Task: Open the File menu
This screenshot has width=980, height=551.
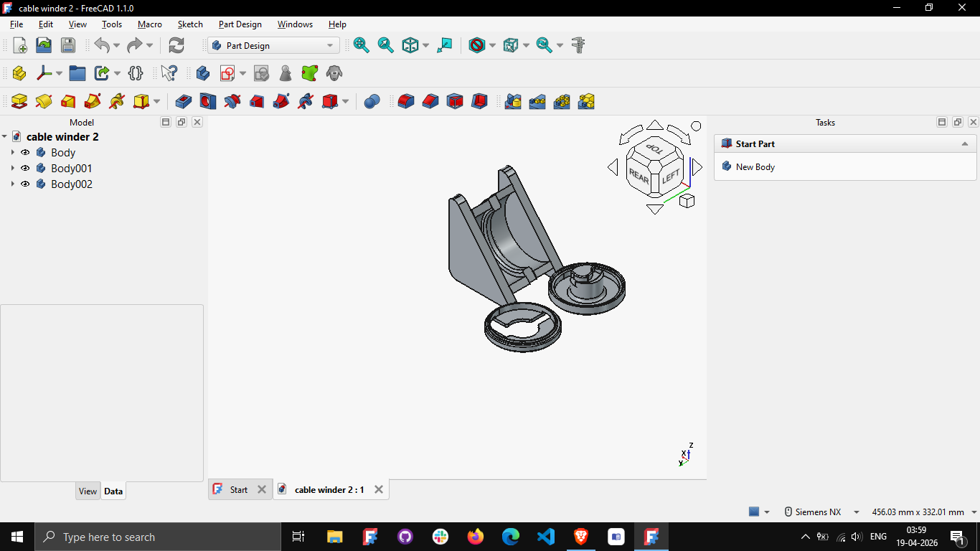Action: [17, 24]
